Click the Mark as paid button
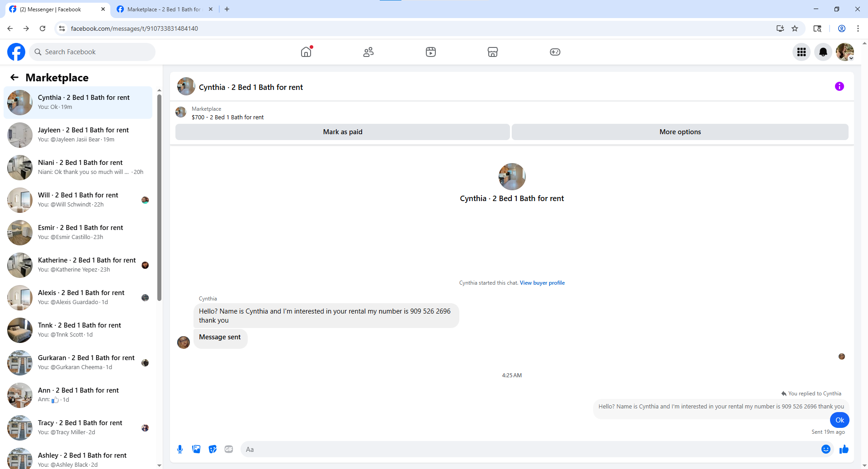 click(343, 132)
